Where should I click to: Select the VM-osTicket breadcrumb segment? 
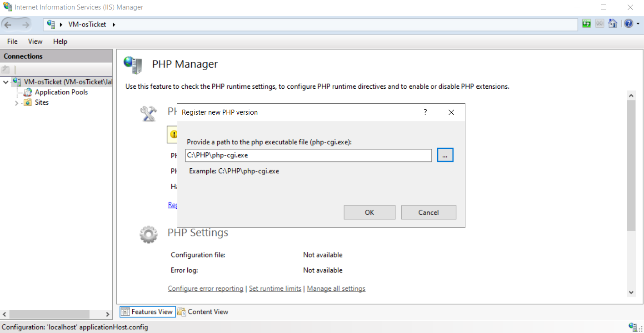[87, 25]
